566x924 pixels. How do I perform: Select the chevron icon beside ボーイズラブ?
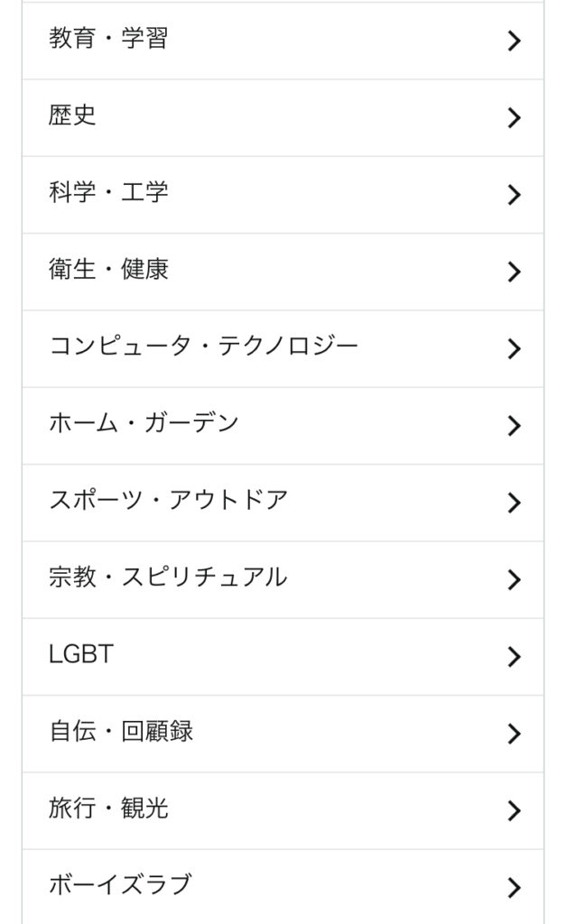(x=515, y=887)
